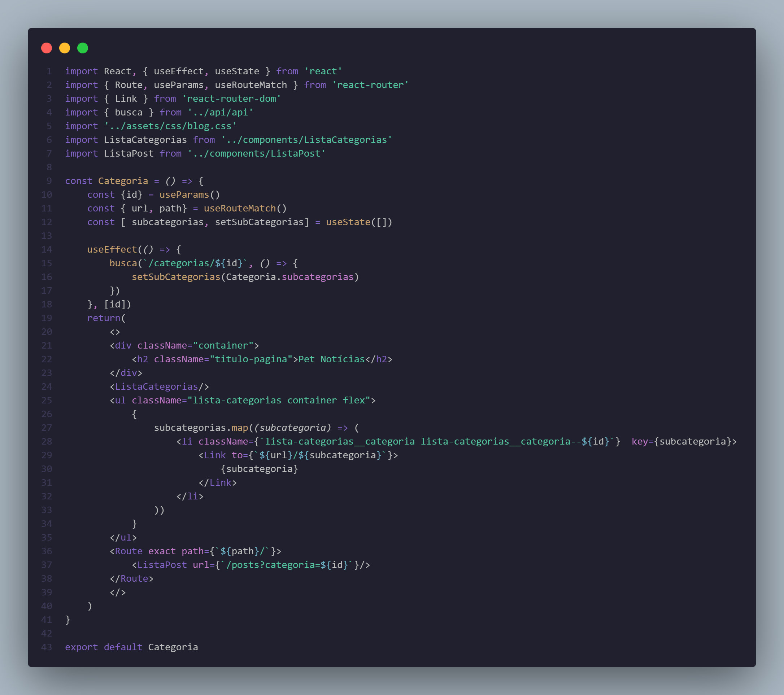The width and height of the screenshot is (784, 695).
Task: Click {subcategoria} expression on line 30
Action: (259, 469)
